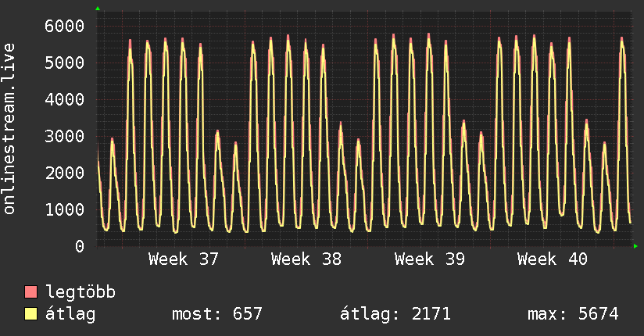
Task: Click the onlinestream.live vertical axis title
Action: pos(9,129)
